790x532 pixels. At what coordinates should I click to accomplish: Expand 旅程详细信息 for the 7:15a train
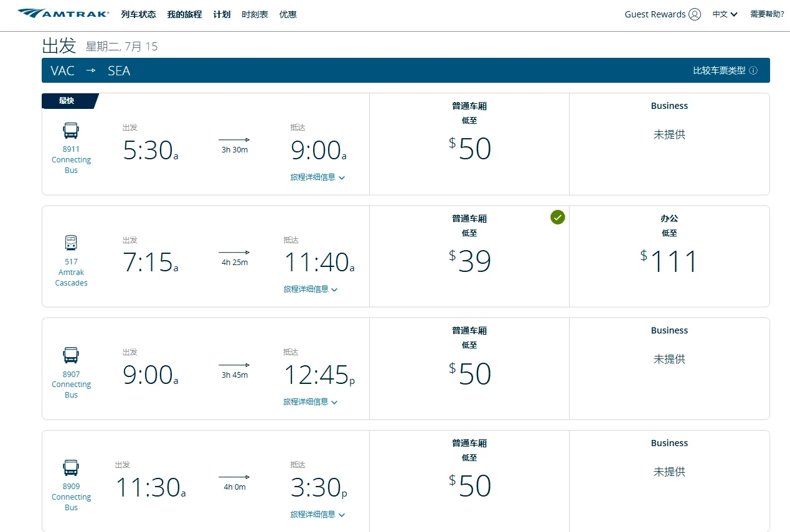[311, 289]
